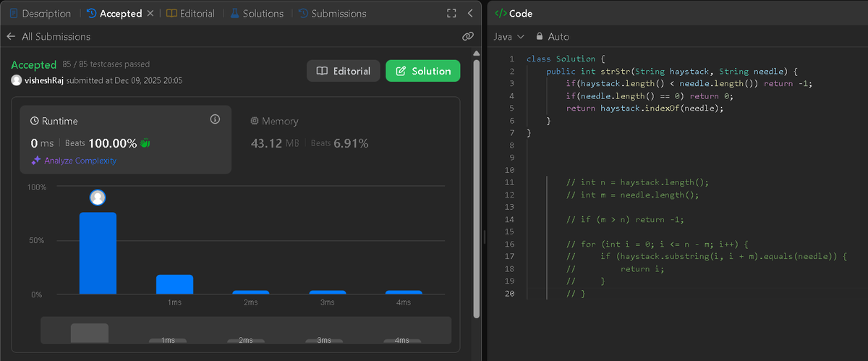Open the Editorial tab
The image size is (868, 361).
click(192, 13)
